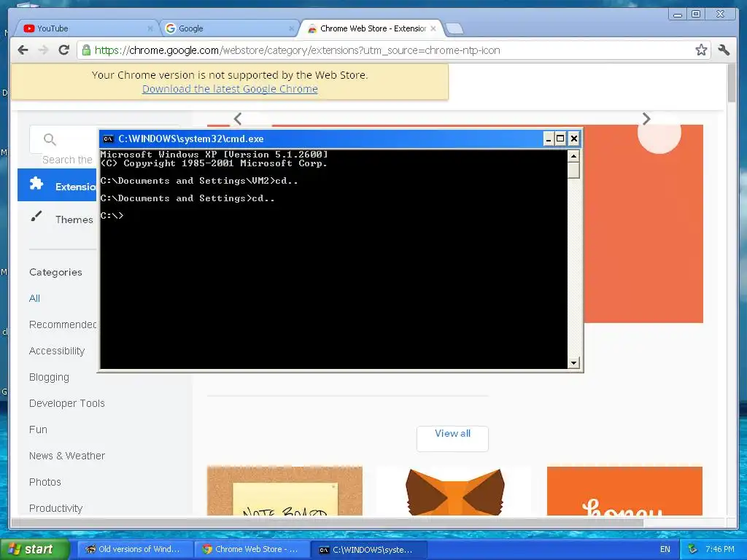Click the Web Store search magnifier icon
Image resolution: width=747 pixels, height=560 pixels.
[50, 139]
